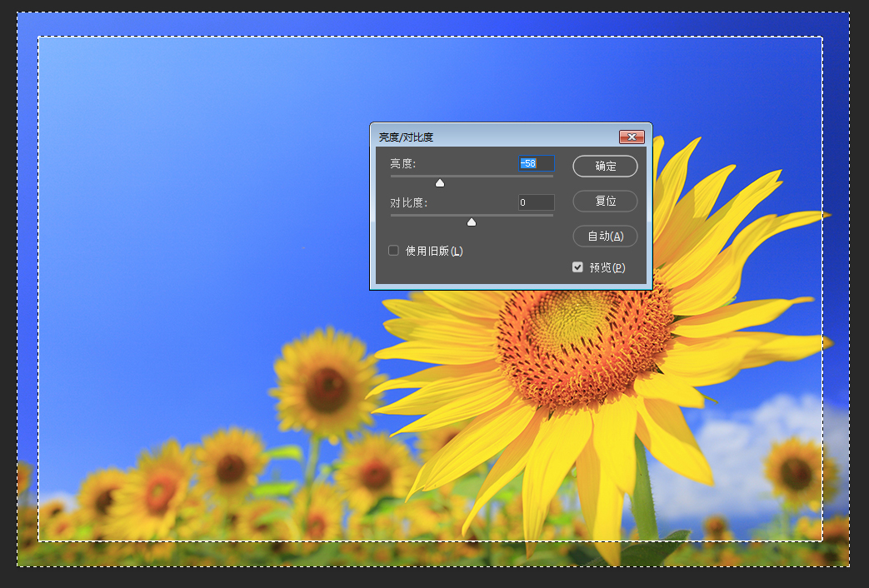This screenshot has height=588, width=869.
Task: Click the 自动(A) auto button
Action: click(605, 236)
